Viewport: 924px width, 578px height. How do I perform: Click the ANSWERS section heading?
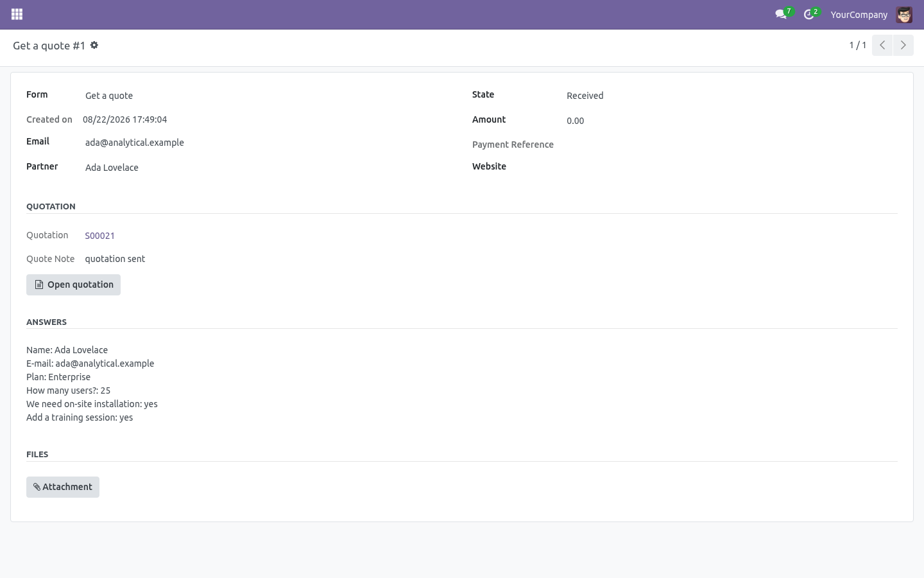tap(46, 322)
